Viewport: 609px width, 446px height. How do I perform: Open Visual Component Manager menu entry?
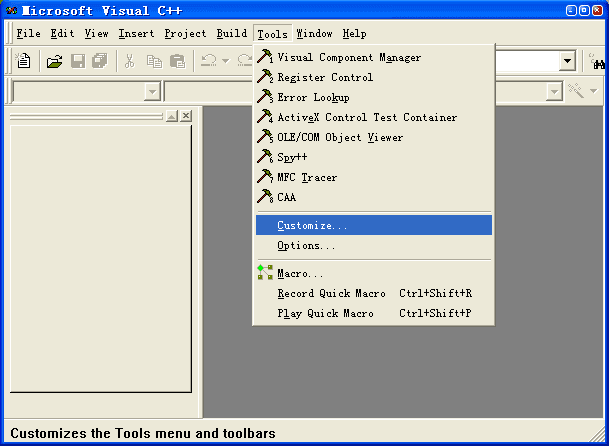(374, 57)
